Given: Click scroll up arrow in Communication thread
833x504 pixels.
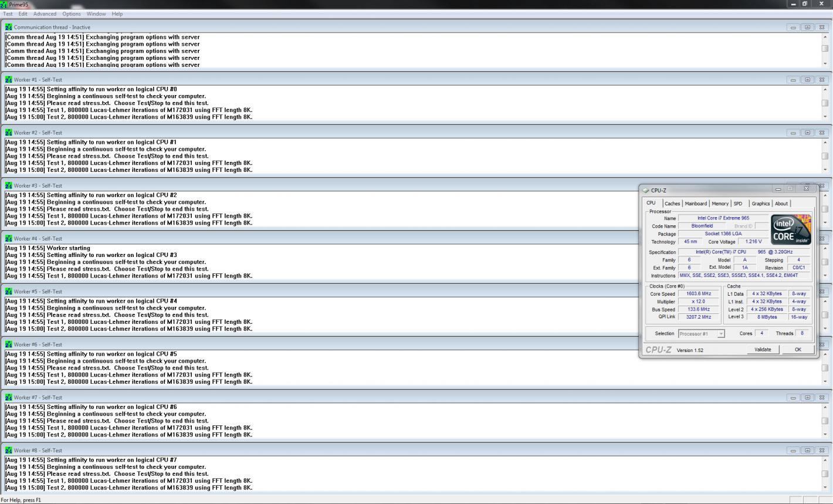Looking at the screenshot, I should 825,37.
